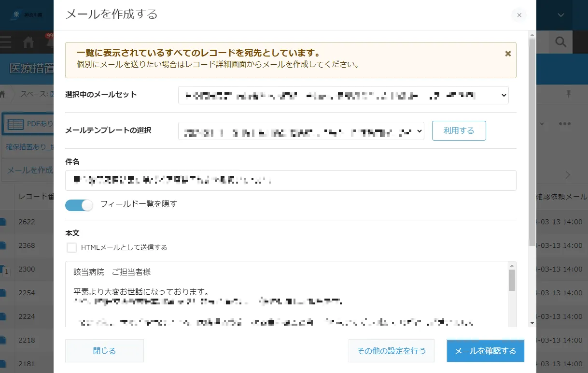Click その他の設定を行う button
The width and height of the screenshot is (588, 373).
[x=392, y=351]
